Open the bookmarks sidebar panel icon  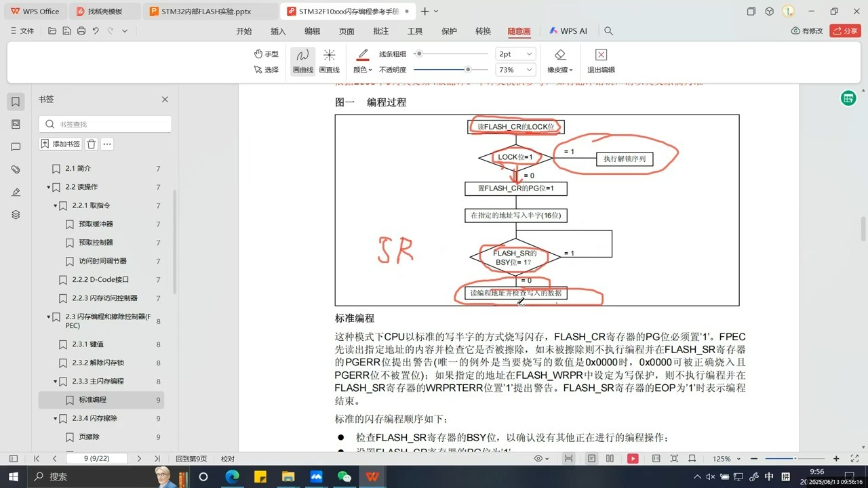(x=16, y=102)
